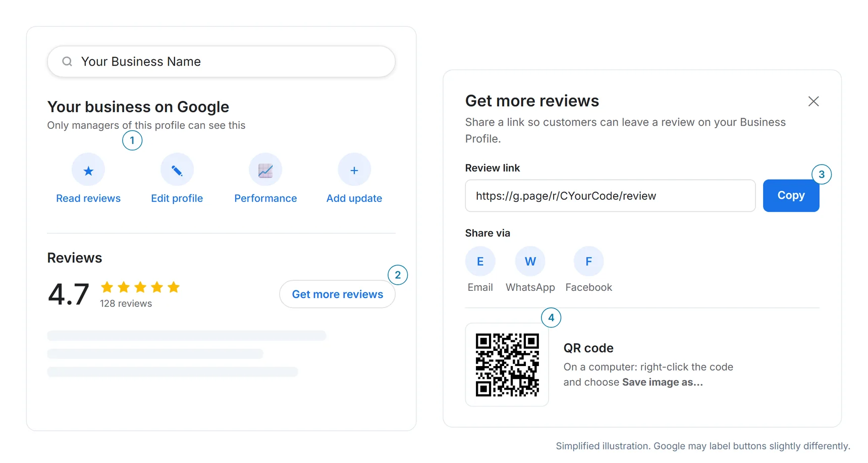Click the review link URL field
This screenshot has height=463, width=868.
610,196
